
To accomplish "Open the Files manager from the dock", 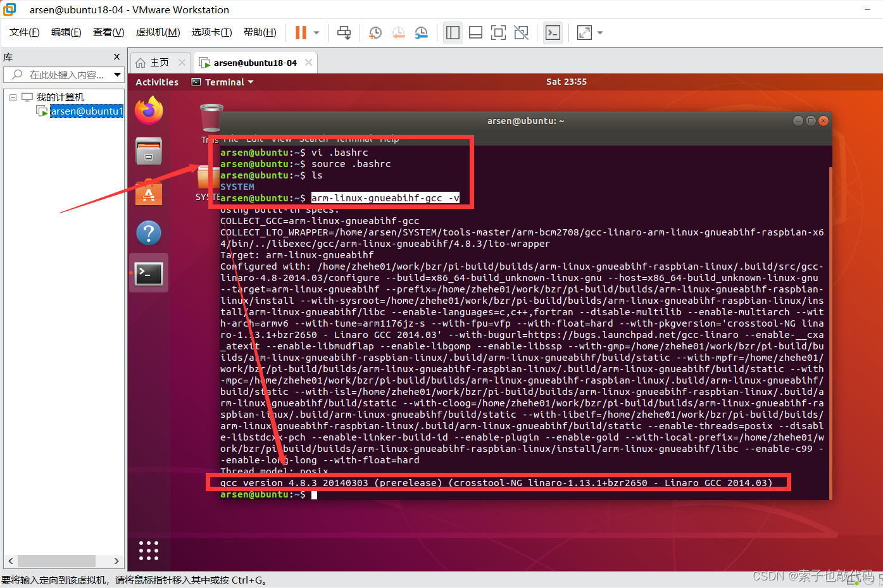I will (149, 151).
